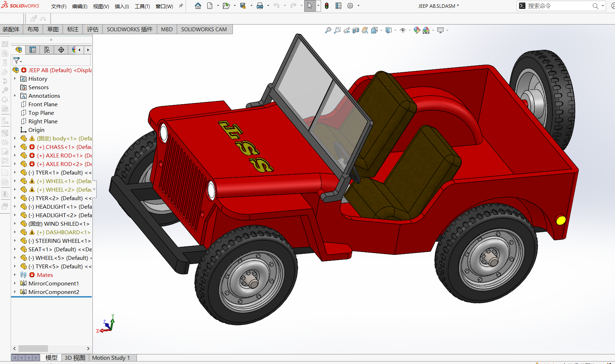Click the Rebuild traffic light icon

[x=327, y=6]
